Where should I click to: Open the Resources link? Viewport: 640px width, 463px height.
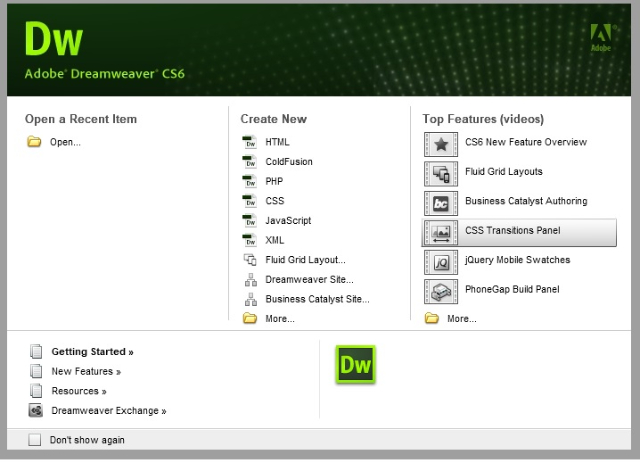click(79, 391)
